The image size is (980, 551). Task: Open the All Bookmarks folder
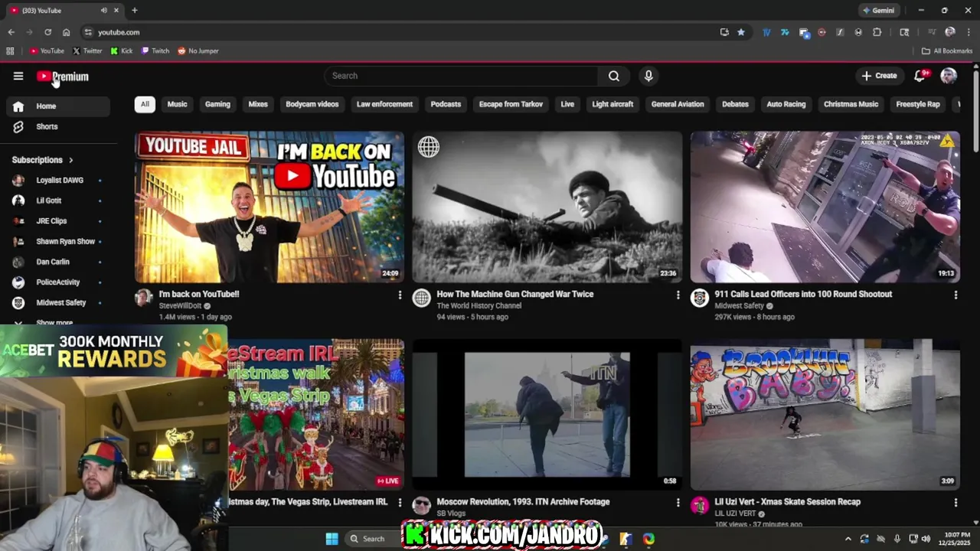(x=947, y=51)
